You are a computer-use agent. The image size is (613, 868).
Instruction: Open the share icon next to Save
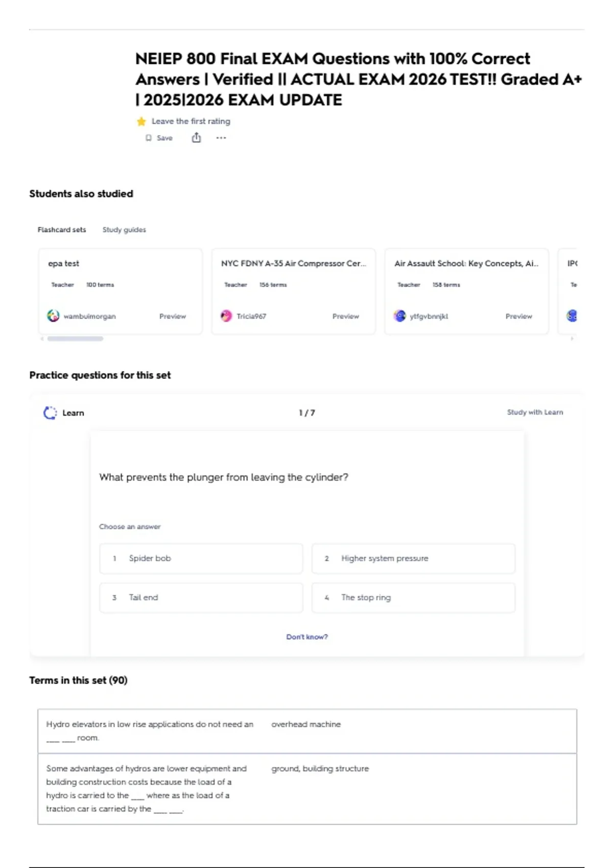coord(196,137)
